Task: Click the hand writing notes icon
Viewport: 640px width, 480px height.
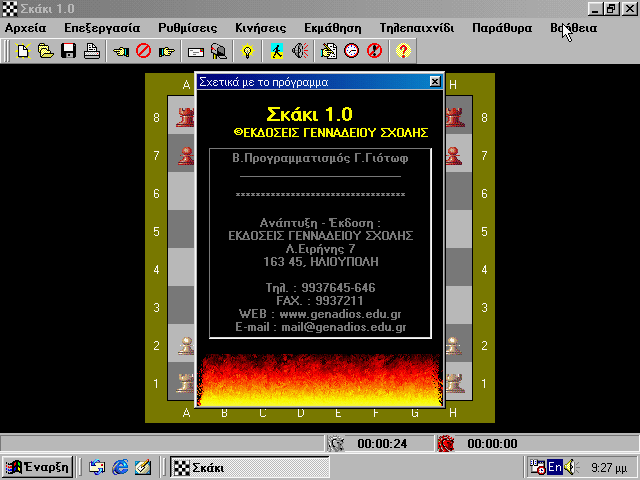Action: pyautogui.click(x=329, y=51)
